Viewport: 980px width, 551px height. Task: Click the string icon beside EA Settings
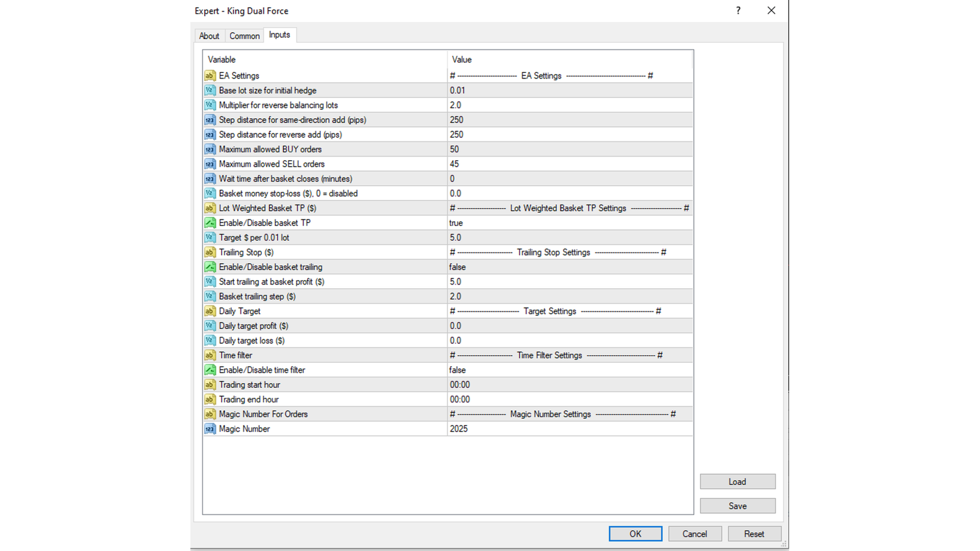[x=210, y=76]
